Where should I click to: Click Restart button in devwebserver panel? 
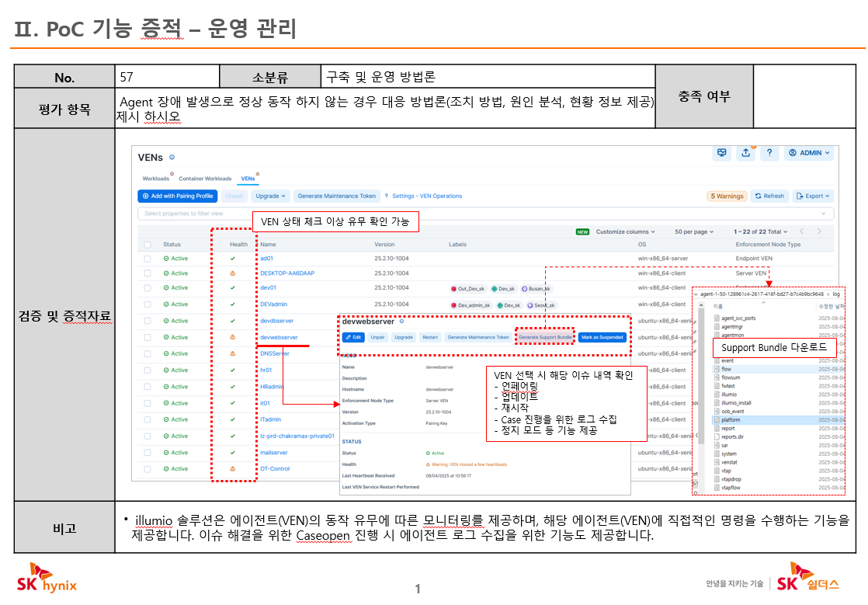pos(430,337)
